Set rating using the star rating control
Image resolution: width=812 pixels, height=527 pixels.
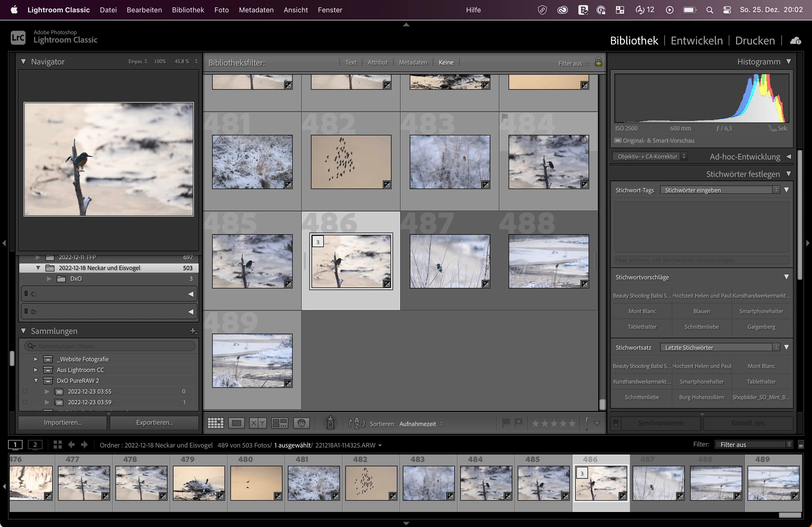click(x=553, y=424)
